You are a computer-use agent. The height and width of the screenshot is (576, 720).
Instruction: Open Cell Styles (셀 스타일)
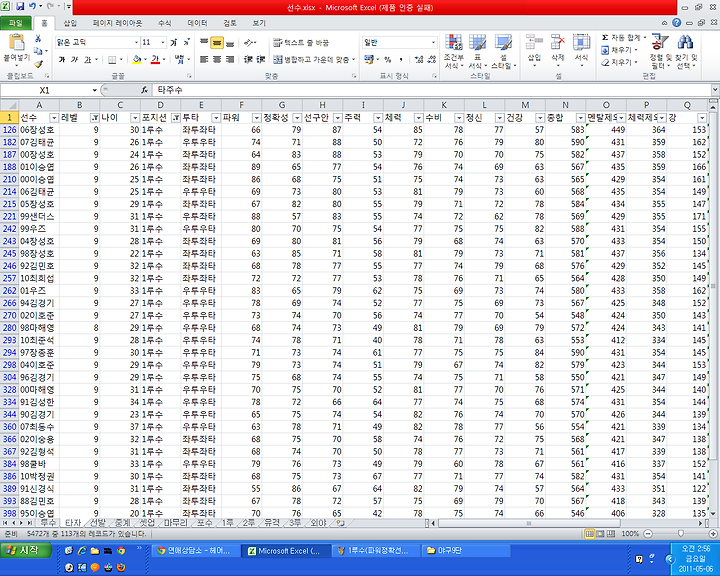[503, 51]
